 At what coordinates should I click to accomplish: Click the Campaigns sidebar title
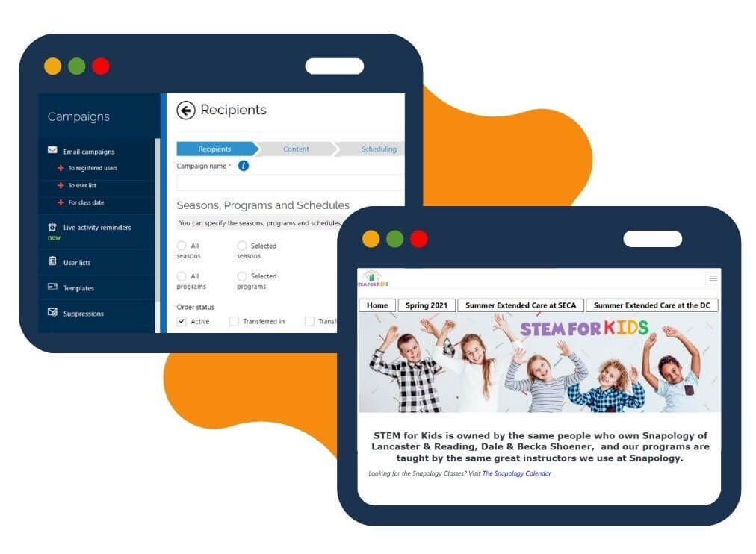(x=78, y=116)
